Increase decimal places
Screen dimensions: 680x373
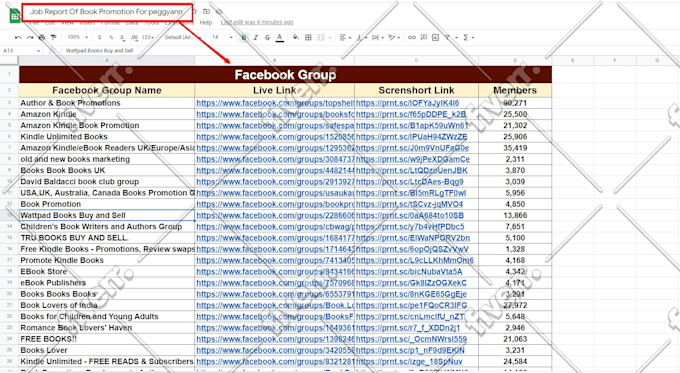(134, 38)
